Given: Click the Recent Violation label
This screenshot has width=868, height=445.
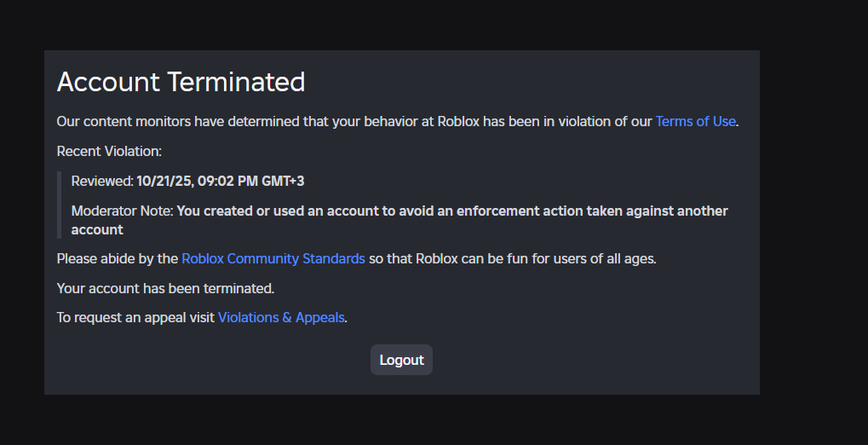Looking at the screenshot, I should tap(109, 151).
